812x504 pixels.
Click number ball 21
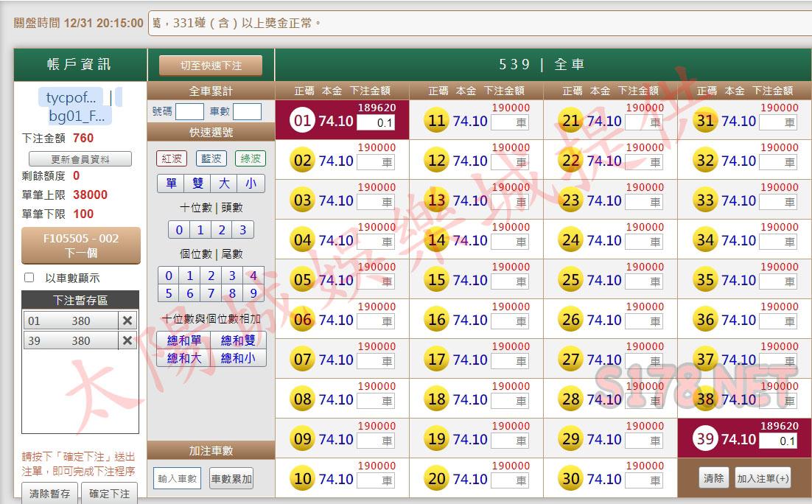570,121
